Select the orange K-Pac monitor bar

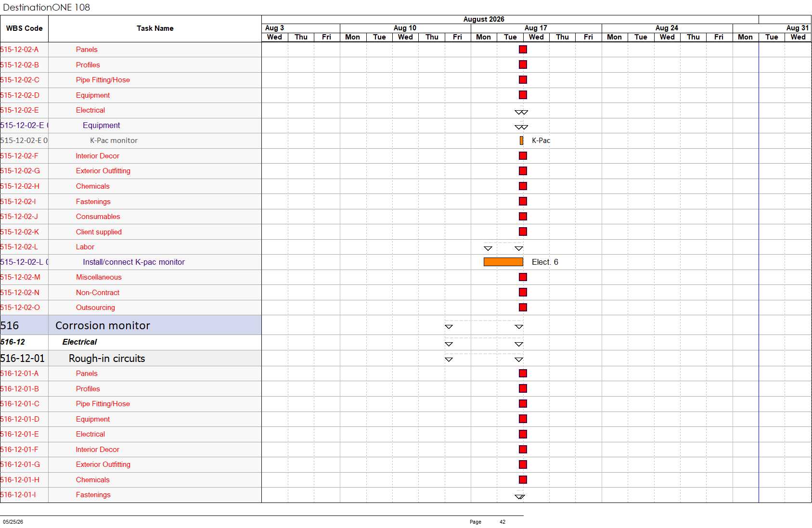(521, 141)
